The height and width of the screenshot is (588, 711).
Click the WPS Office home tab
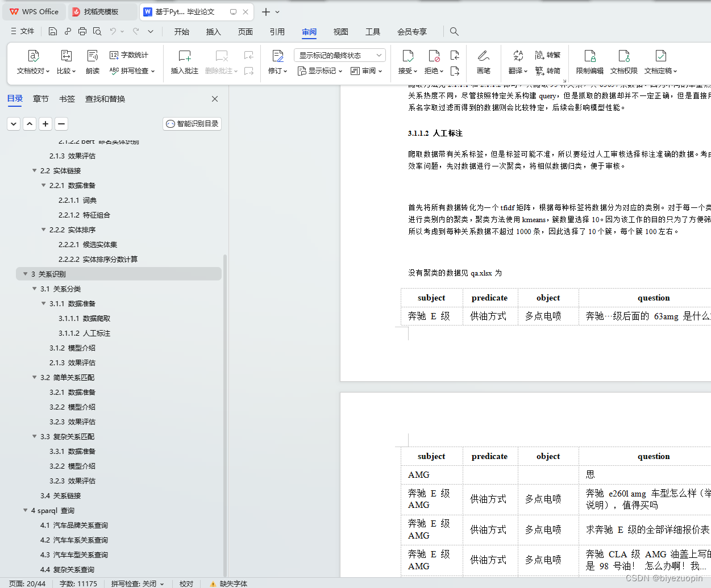tap(34, 12)
